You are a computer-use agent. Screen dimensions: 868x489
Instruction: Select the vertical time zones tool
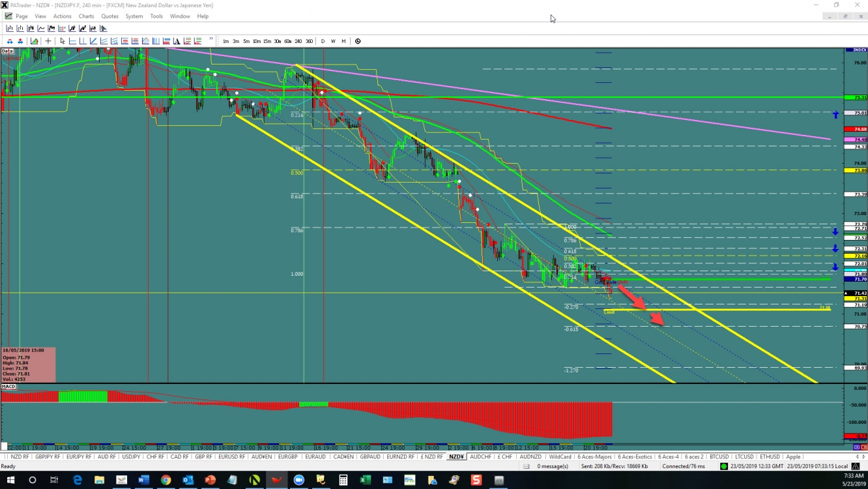point(156,41)
